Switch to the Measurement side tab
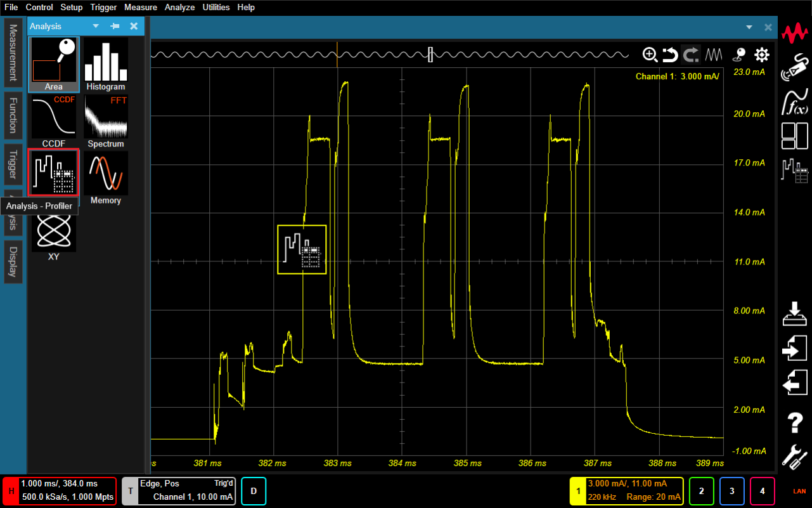This screenshot has height=508, width=812. [x=13, y=53]
